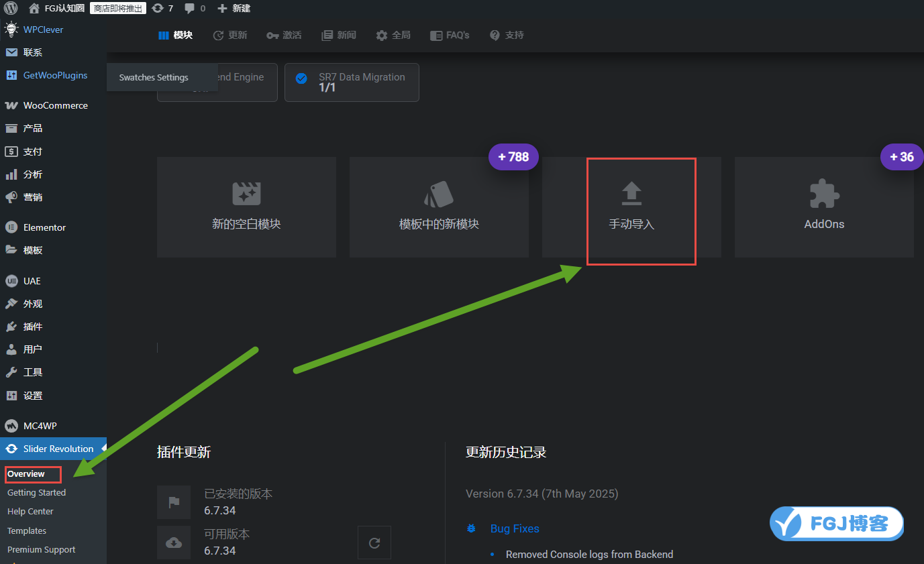Click the 用户 person icon
The height and width of the screenshot is (564, 924).
(x=11, y=349)
